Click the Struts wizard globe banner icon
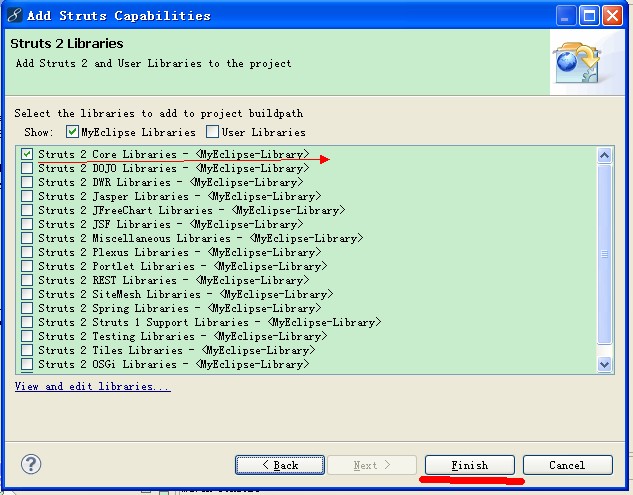Image resolution: width=633 pixels, height=495 pixels. click(578, 63)
